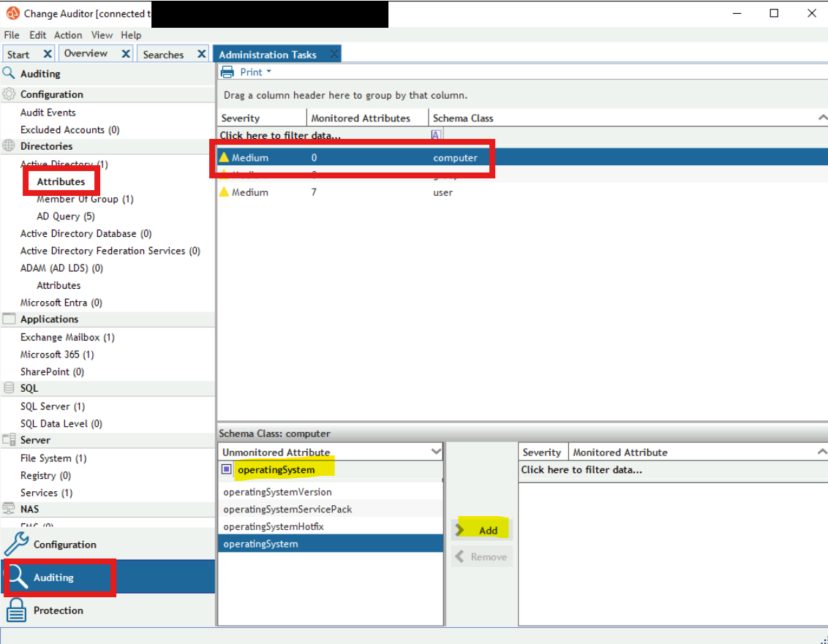Switch to the Overview tab
The height and width of the screenshot is (644, 828).
(x=86, y=53)
